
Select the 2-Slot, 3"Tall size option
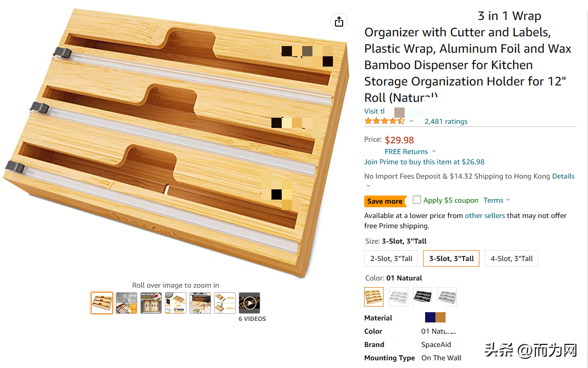(x=391, y=258)
